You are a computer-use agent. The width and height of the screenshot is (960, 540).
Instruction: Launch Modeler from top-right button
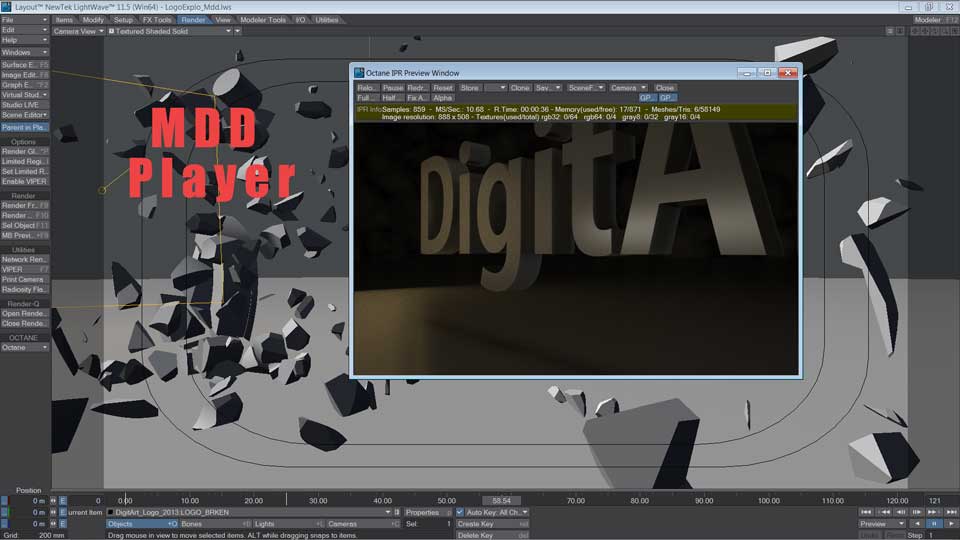pos(934,20)
